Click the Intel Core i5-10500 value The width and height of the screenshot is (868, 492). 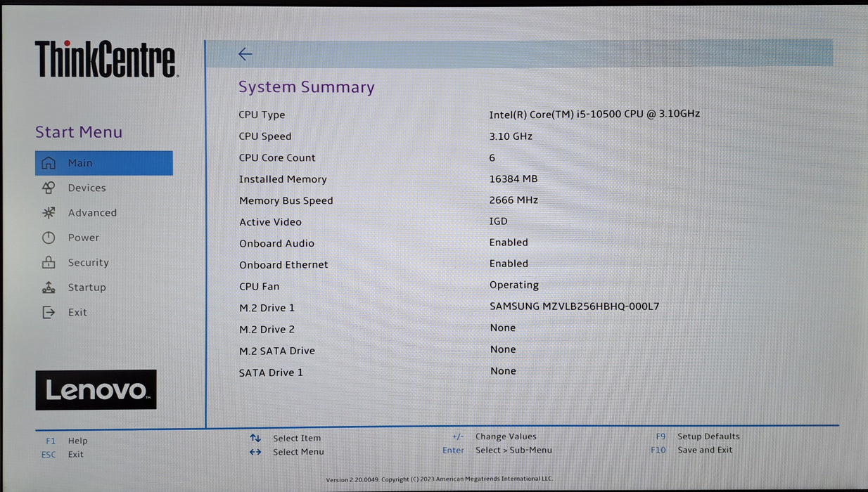pos(594,114)
